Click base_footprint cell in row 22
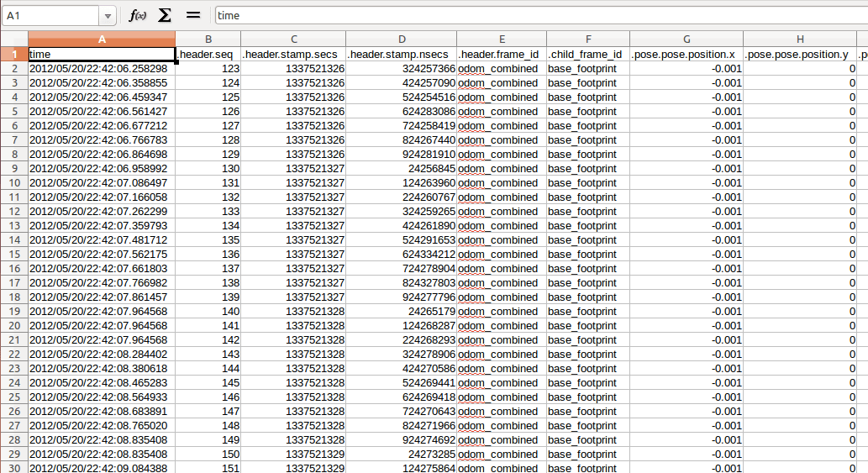The image size is (868, 473). 588,354
